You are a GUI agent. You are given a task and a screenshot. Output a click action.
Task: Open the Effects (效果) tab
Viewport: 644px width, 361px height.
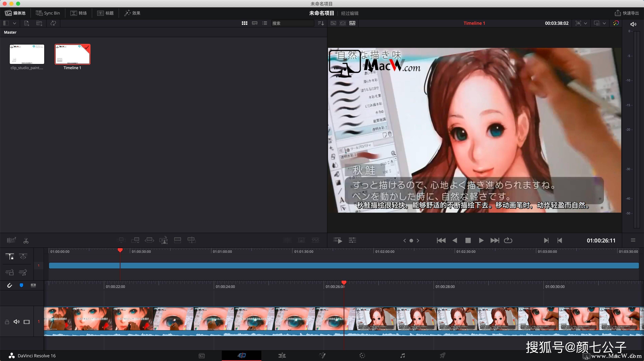pyautogui.click(x=132, y=13)
